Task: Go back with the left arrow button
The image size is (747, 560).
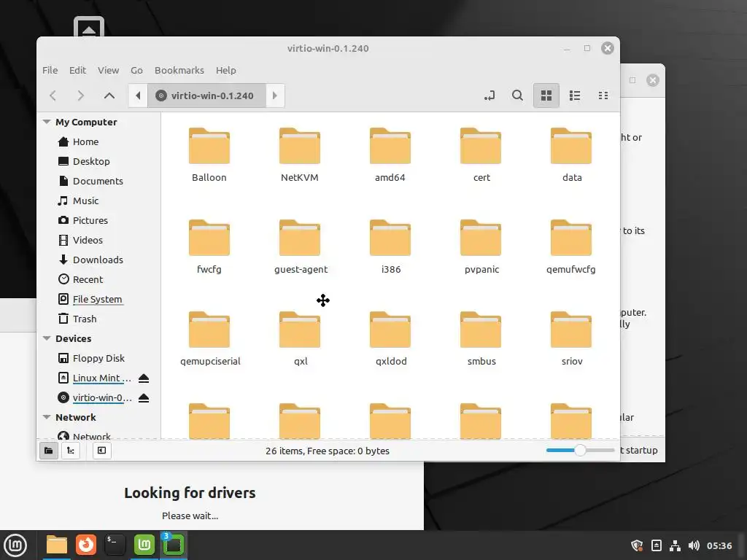Action: click(x=53, y=96)
